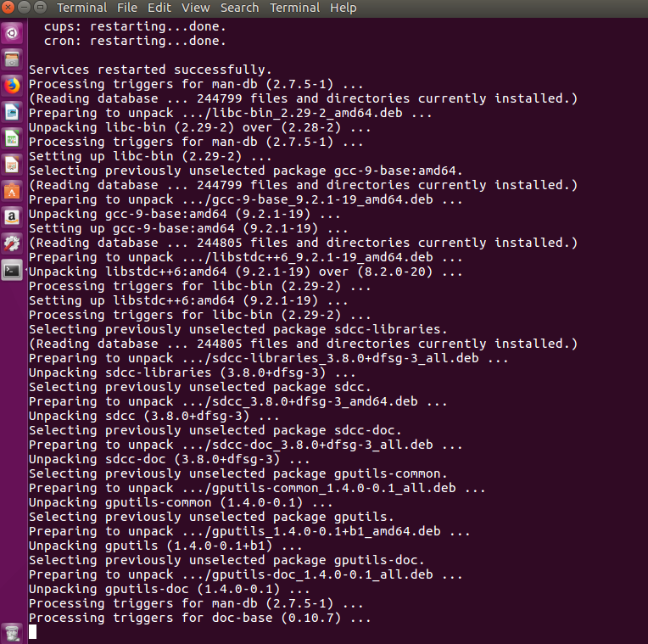Click 'Preparing to unpack .../sdcc_3.8.0+dfsg-3_amd64.deb' line
This screenshot has width=648, height=644.
tap(237, 401)
